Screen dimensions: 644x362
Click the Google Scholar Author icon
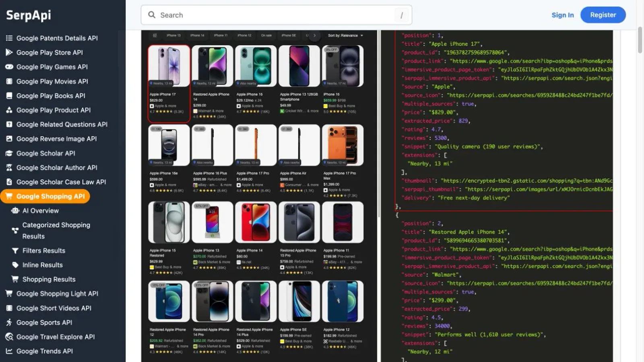click(x=9, y=168)
